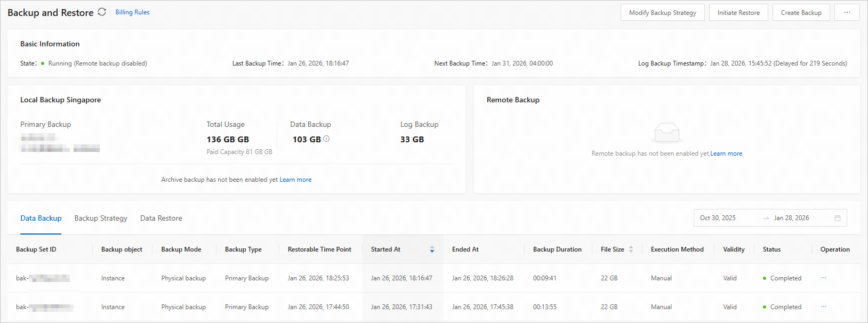Click Learn more under Remote Backup

[x=726, y=154]
